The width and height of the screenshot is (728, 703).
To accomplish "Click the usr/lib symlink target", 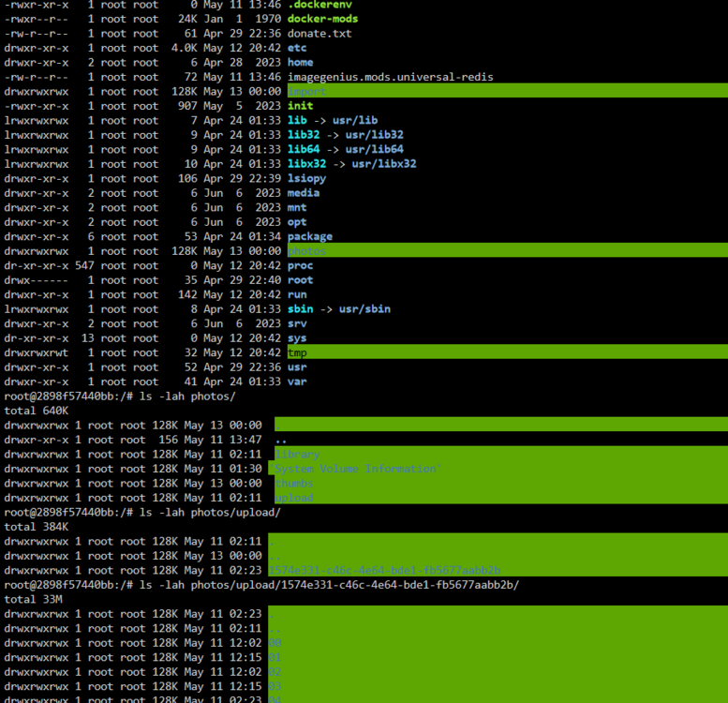I will coord(355,120).
